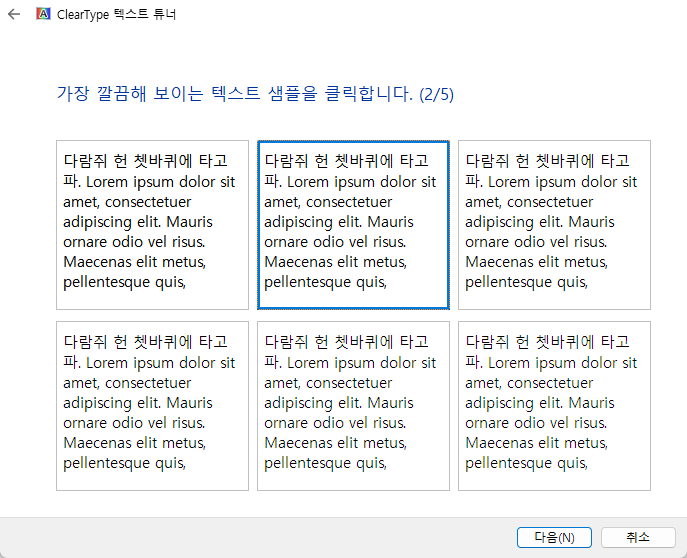Screen dimensions: 687x558
Task: Click the ClearType Text Tuner app icon
Action: pos(43,14)
